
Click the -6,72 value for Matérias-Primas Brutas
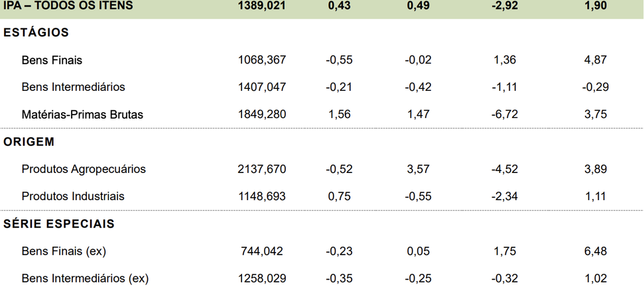505,114
